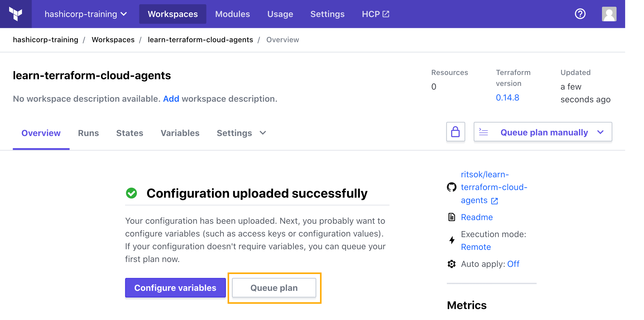The width and height of the screenshot is (644, 320).
Task: Open ritsok/learn-terraform-cloud-agents repository link
Action: pos(494,187)
